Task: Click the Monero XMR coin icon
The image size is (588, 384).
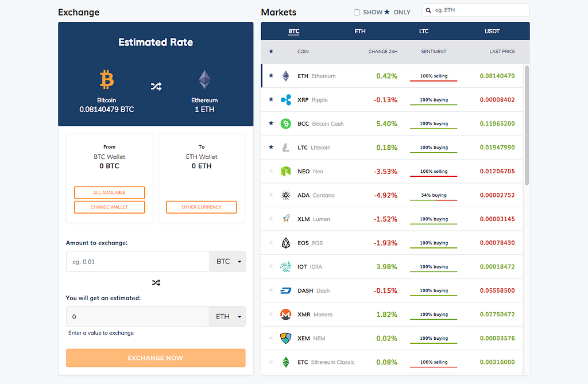Action: tap(286, 314)
